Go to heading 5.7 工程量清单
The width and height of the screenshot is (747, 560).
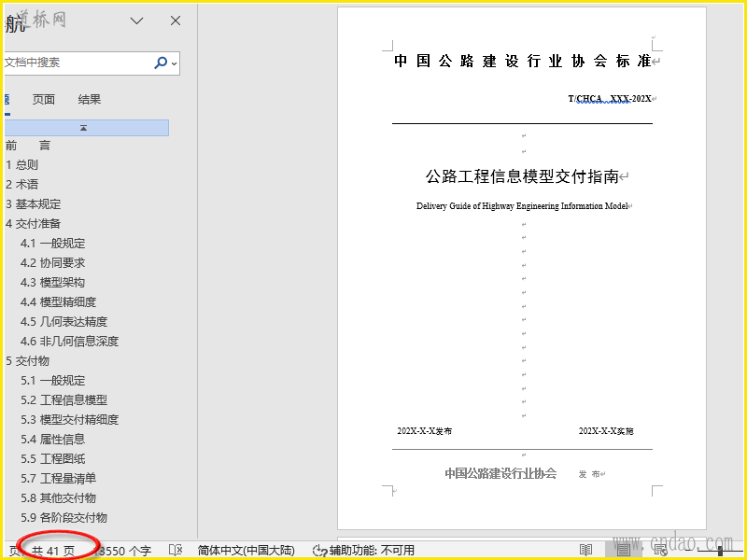click(x=58, y=478)
